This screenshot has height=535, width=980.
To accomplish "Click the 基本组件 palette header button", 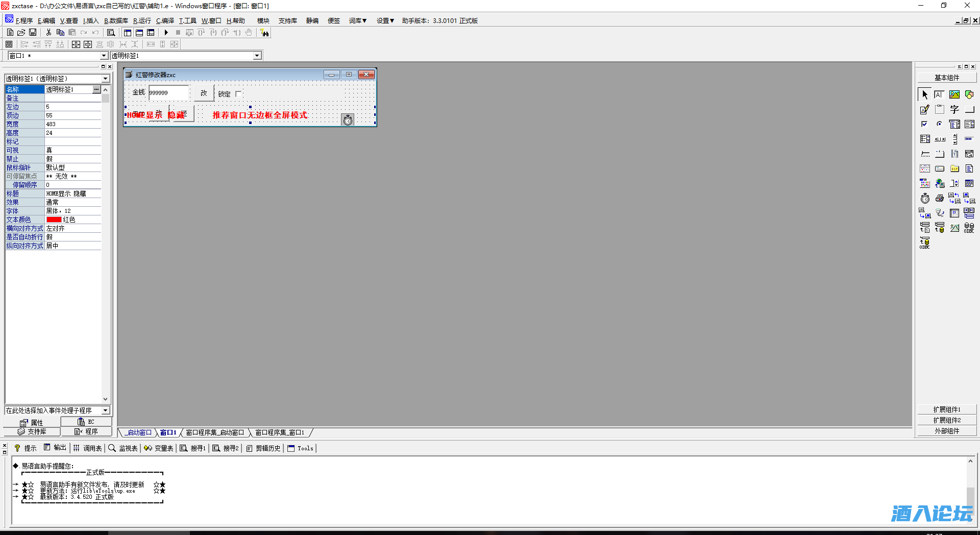I will pos(947,78).
